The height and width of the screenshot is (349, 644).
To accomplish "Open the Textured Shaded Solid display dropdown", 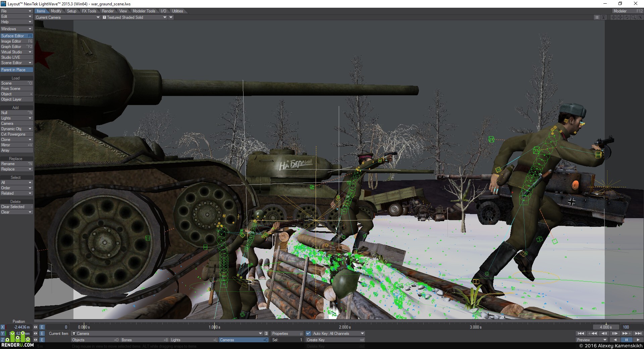I will [x=134, y=17].
